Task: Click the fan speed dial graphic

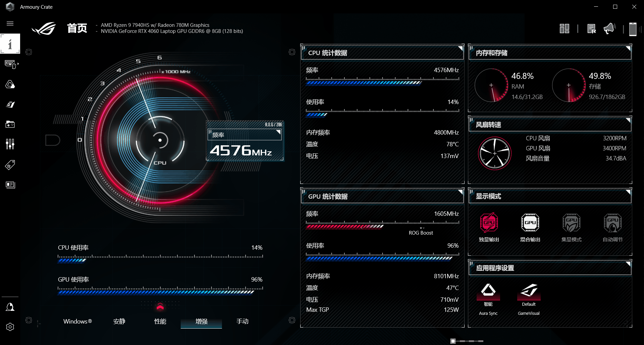Action: 495,153
